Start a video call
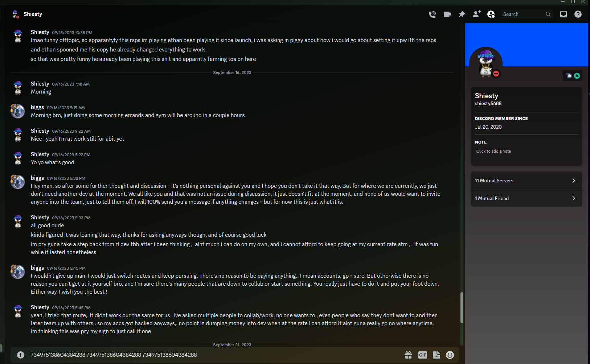This screenshot has height=364, width=590. pyautogui.click(x=447, y=14)
